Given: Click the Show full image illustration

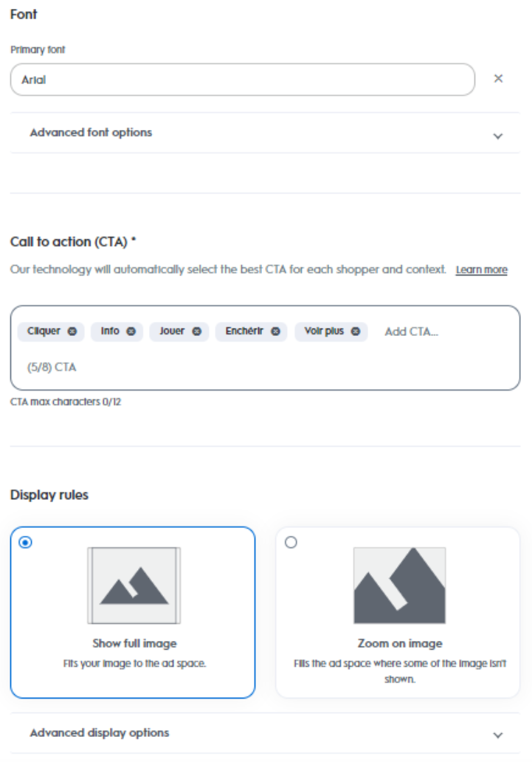Looking at the screenshot, I should coord(134,586).
